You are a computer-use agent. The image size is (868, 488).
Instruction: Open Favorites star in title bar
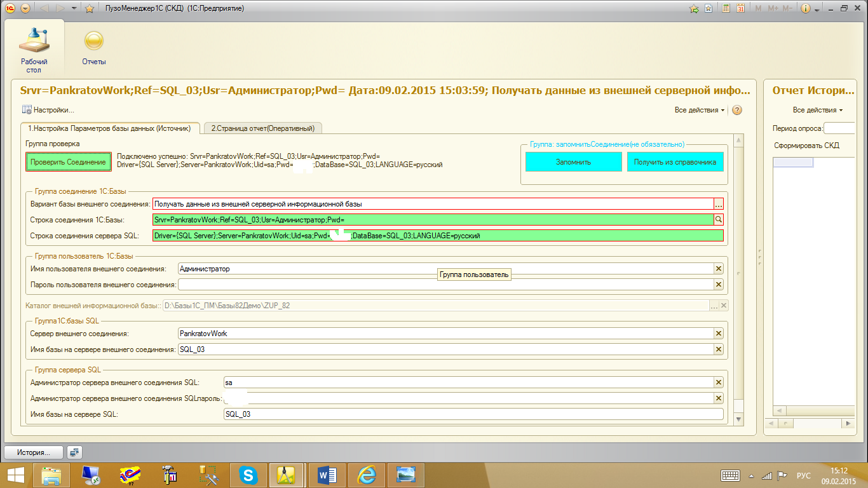point(90,8)
